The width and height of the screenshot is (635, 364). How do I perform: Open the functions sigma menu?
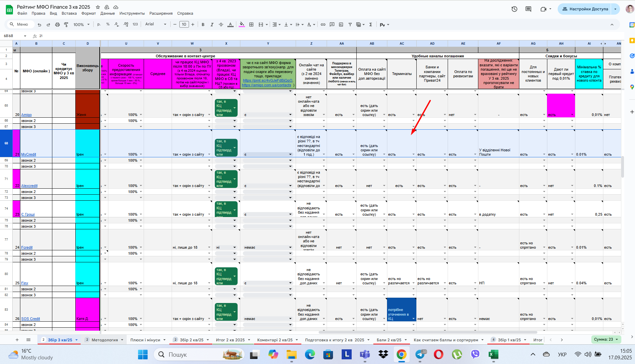[371, 24]
